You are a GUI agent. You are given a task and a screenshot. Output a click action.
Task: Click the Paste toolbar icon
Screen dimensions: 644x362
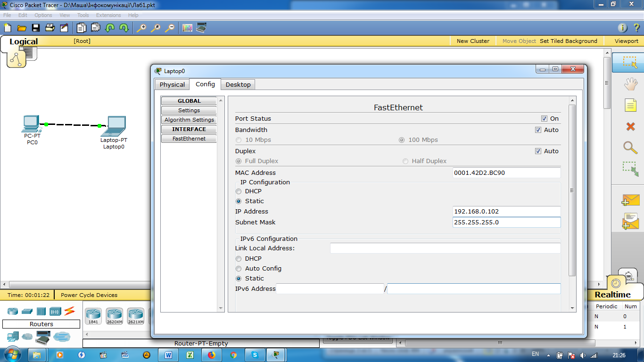(x=96, y=28)
